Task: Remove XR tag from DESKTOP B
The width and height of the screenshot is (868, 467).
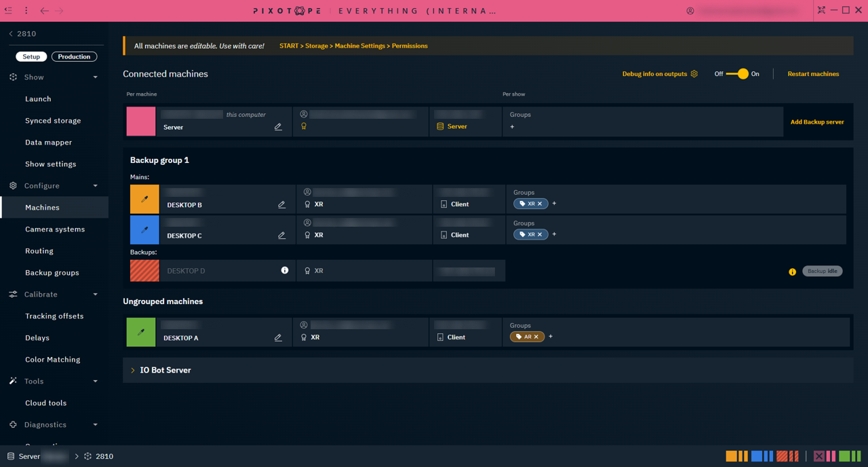Action: click(x=540, y=204)
